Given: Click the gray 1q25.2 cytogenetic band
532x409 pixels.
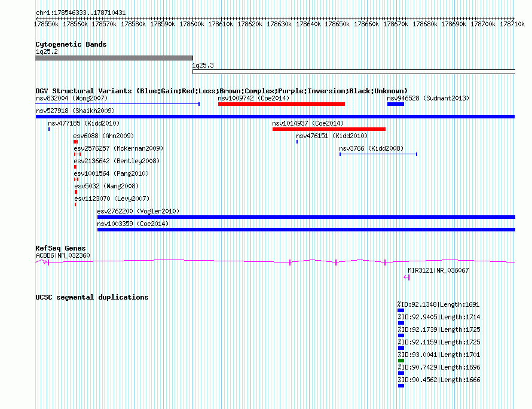Looking at the screenshot, I should point(114,58).
